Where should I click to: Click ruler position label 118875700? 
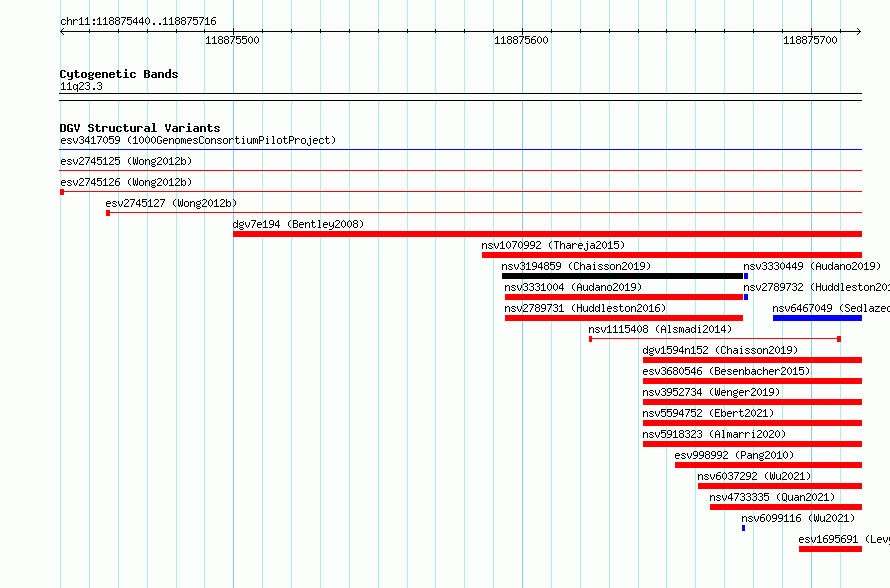pyautogui.click(x=810, y=40)
